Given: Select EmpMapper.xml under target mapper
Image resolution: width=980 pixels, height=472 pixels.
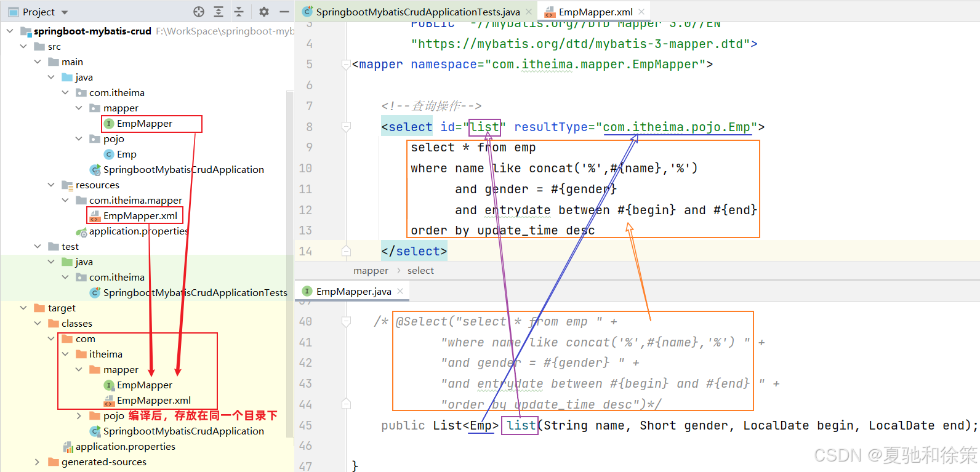Looking at the screenshot, I should coord(153,400).
